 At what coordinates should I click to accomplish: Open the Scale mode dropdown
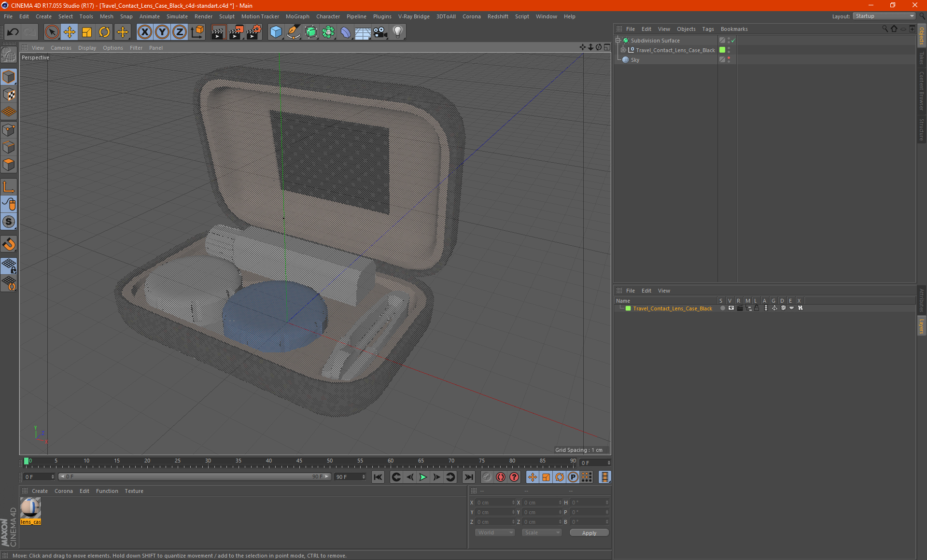coord(542,532)
